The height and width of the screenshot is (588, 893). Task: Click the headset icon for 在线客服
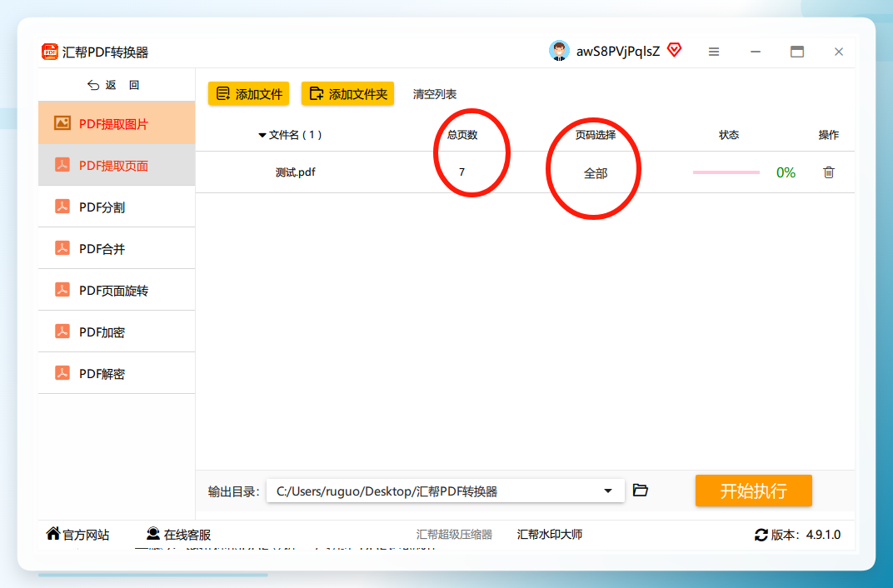tap(153, 534)
